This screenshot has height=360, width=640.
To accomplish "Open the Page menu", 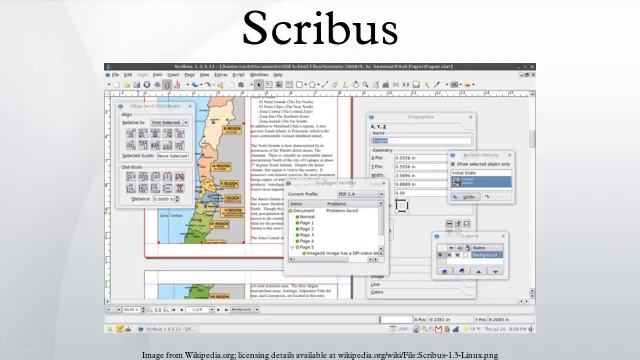I will pyautogui.click(x=189, y=75).
